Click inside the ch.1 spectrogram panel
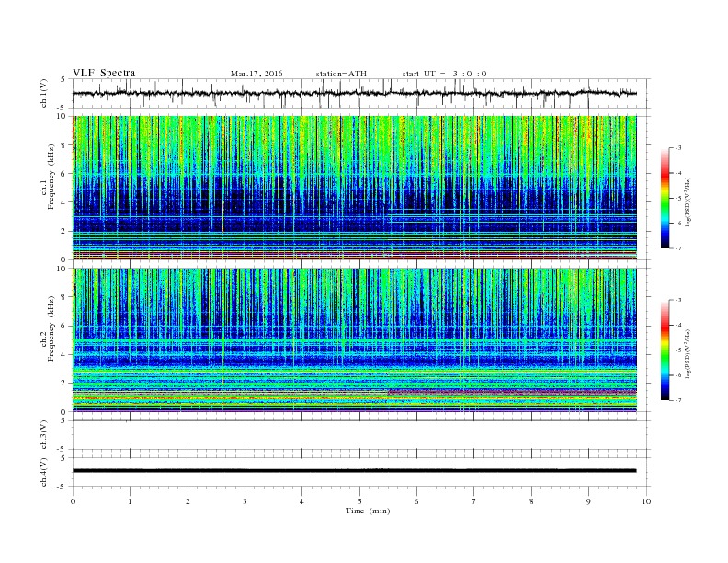The width and height of the screenshot is (728, 563). (x=354, y=188)
